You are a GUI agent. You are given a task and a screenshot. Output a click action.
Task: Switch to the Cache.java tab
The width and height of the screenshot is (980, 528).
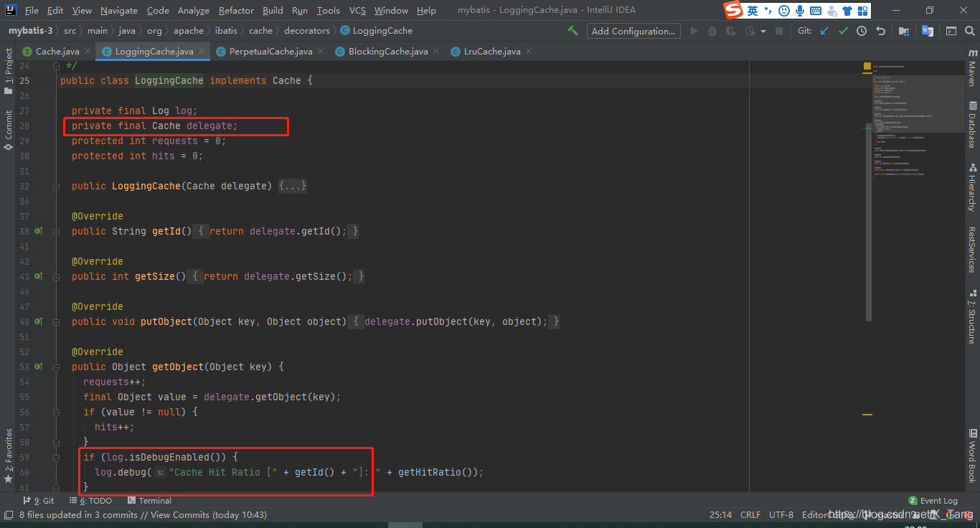pos(57,51)
